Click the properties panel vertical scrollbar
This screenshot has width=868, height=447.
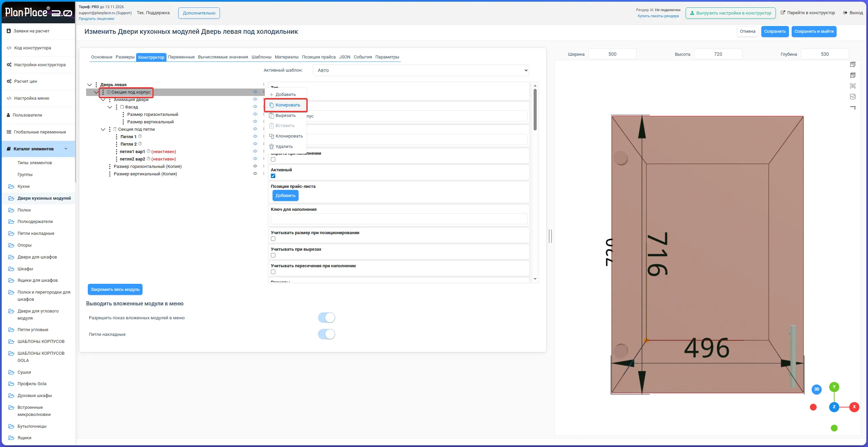[535, 109]
